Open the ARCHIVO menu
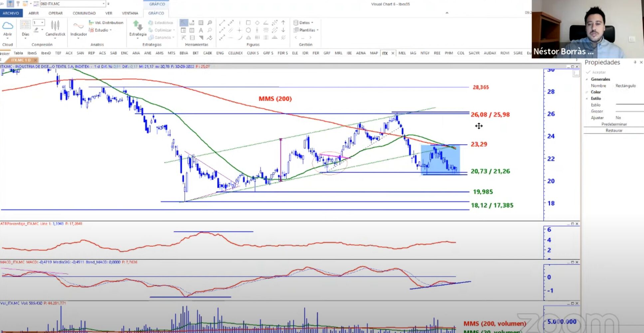This screenshot has width=644, height=333. coord(11,13)
